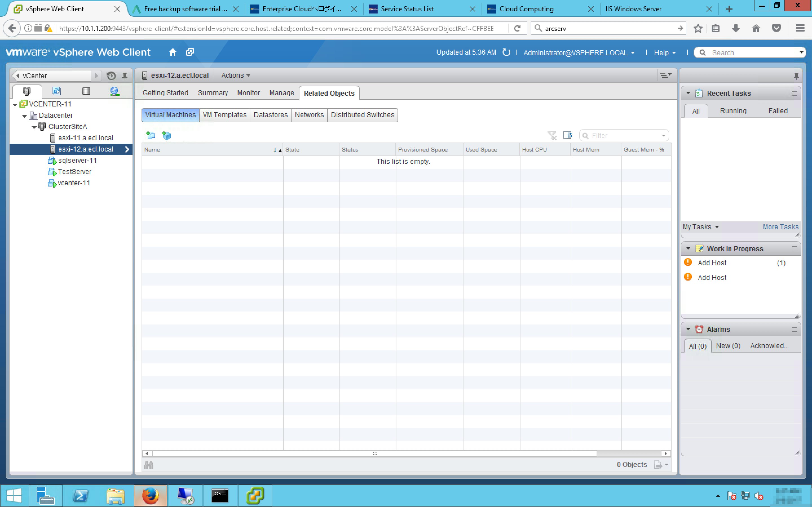
Task: Open the Hosts and Clusters navigator tab
Action: pyautogui.click(x=27, y=91)
